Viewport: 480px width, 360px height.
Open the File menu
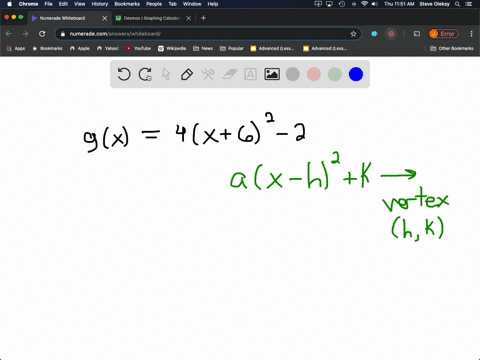pos(49,4)
